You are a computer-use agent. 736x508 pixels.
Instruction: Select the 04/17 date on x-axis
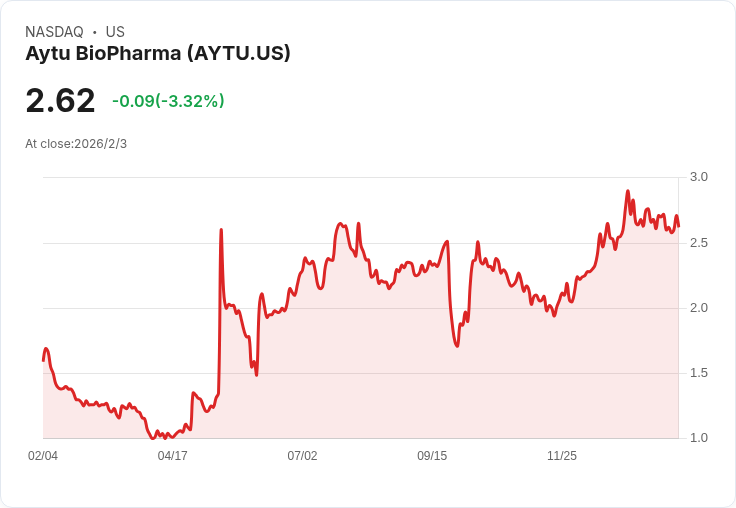(x=173, y=456)
